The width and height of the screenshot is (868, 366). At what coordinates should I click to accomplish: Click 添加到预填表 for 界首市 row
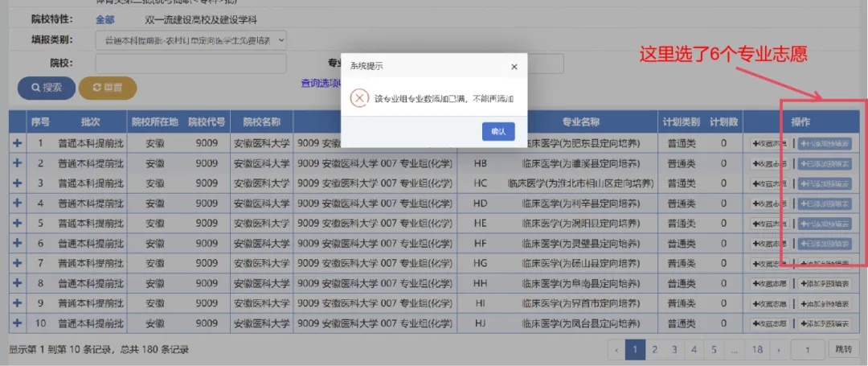[x=825, y=303]
